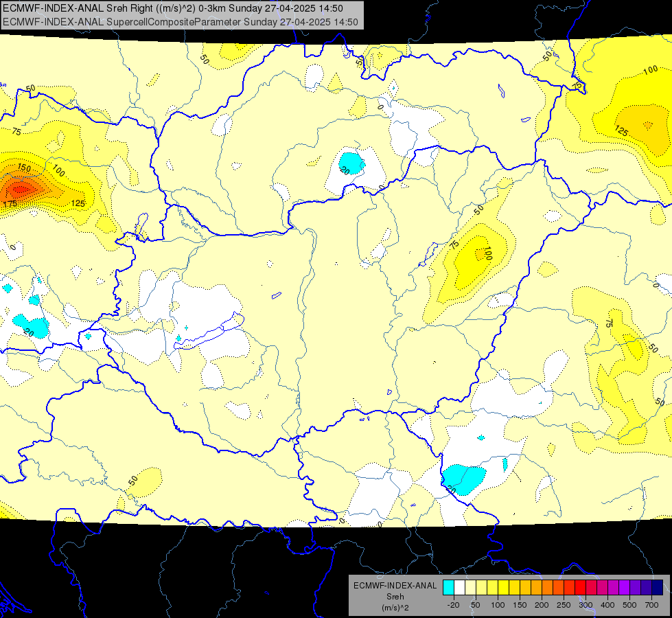This screenshot has width=672, height=618.
Task: Click the 100 contour label in the central-east yellow blob
Action: [x=487, y=253]
